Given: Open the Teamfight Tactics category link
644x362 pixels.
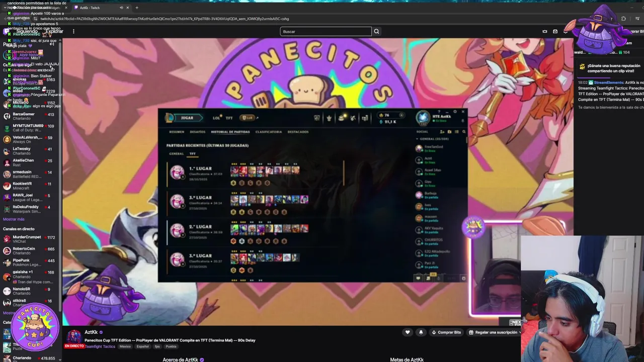Looking at the screenshot, I should (100, 346).
